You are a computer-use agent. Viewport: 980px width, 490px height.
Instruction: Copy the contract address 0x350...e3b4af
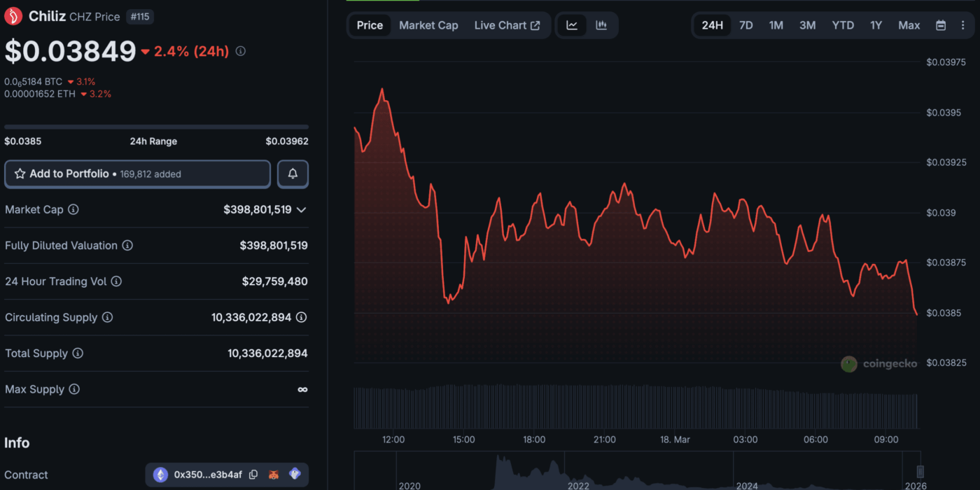(x=253, y=475)
